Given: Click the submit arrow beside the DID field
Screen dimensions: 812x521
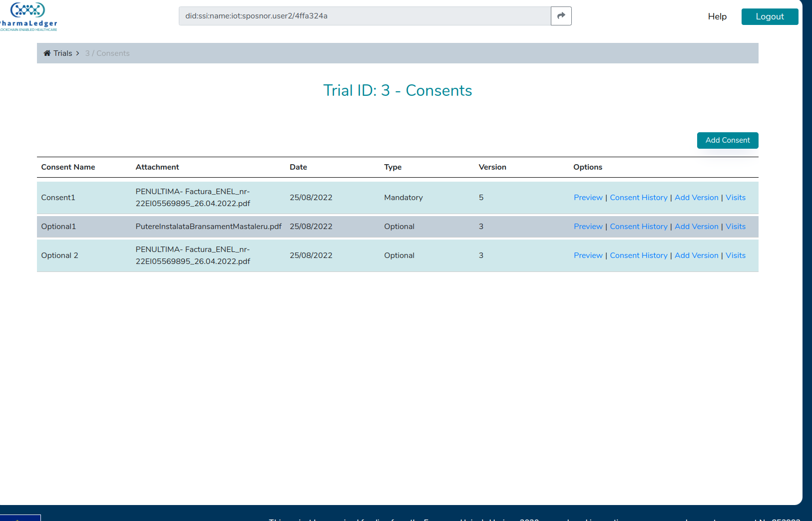Looking at the screenshot, I should coord(561,15).
